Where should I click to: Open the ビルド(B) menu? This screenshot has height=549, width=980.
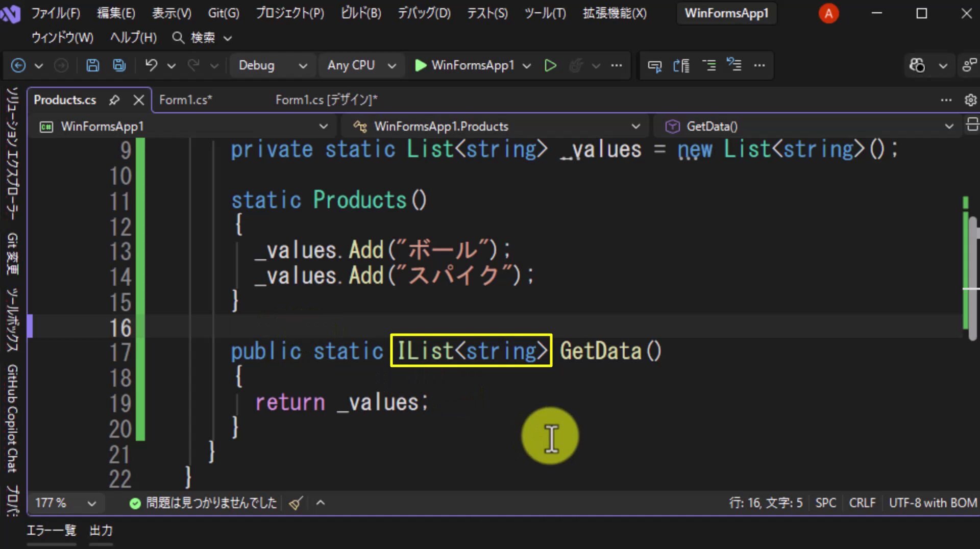(361, 13)
